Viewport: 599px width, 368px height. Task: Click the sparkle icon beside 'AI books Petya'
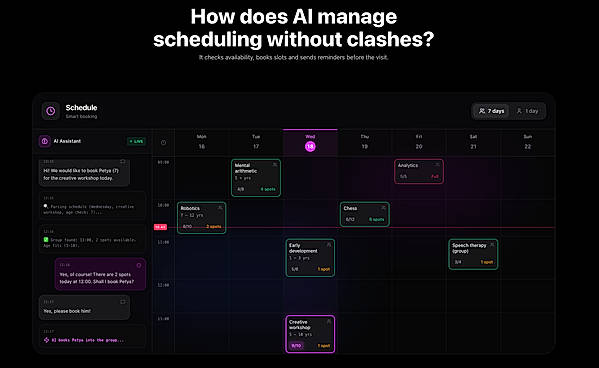click(x=46, y=340)
